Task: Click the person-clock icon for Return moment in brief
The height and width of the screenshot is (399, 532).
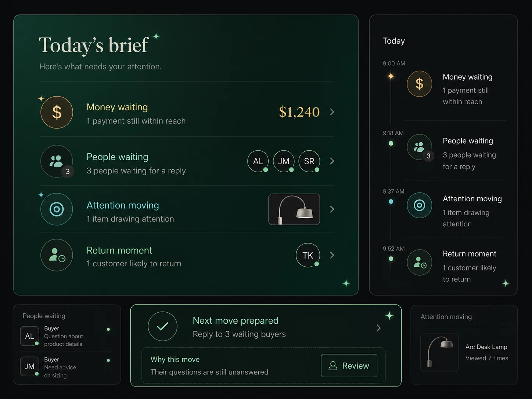Action: coord(57,255)
